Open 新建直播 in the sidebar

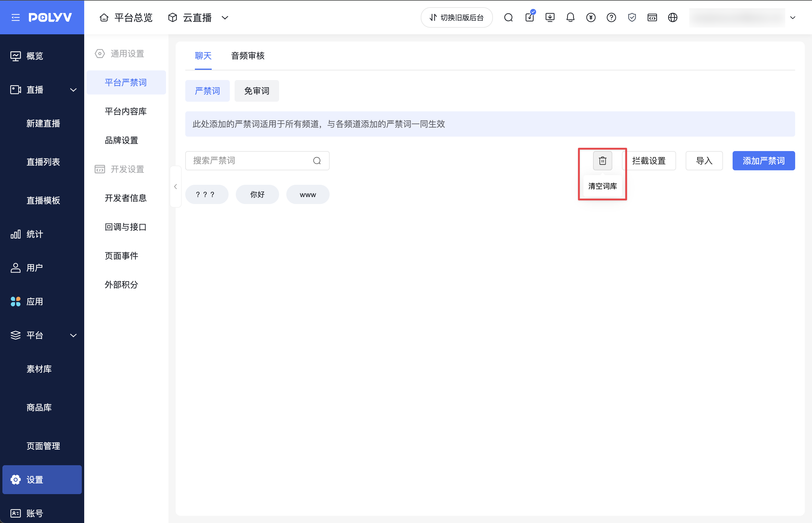point(43,123)
